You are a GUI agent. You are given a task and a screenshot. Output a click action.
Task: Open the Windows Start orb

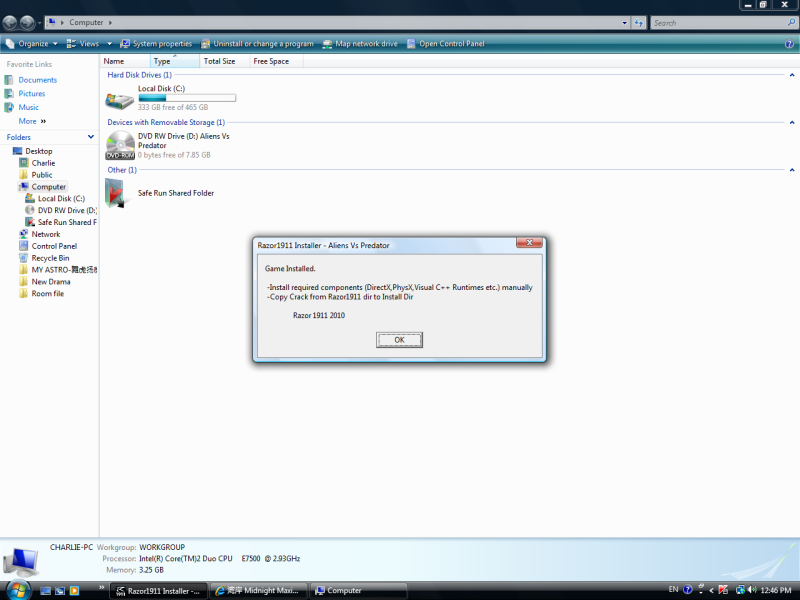[x=18, y=590]
